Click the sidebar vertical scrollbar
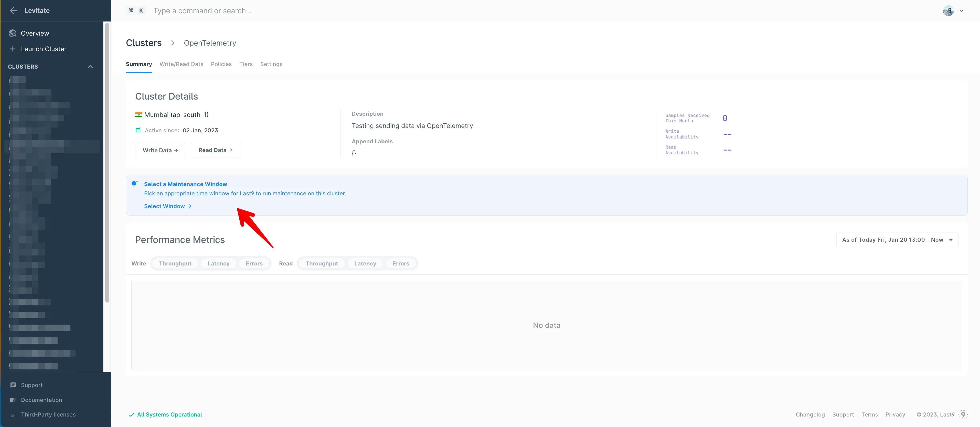The image size is (980, 427). coord(107,164)
